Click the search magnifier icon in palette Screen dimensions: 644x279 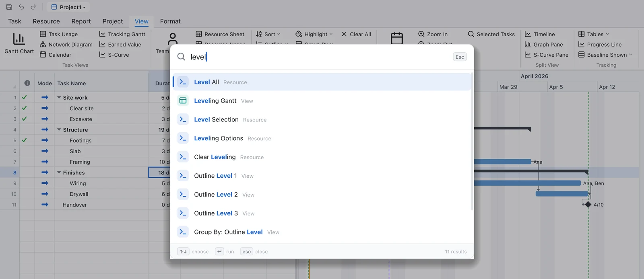point(182,57)
